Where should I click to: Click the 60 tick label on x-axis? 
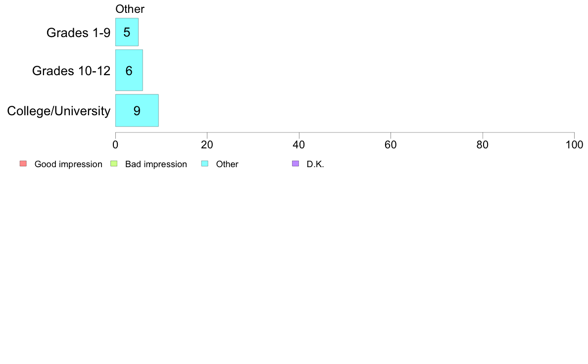tap(391, 145)
